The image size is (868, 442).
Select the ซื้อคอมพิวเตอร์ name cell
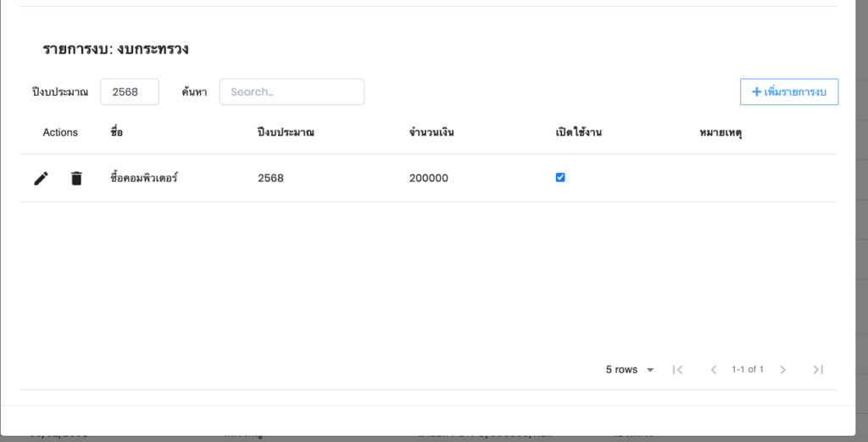point(144,178)
